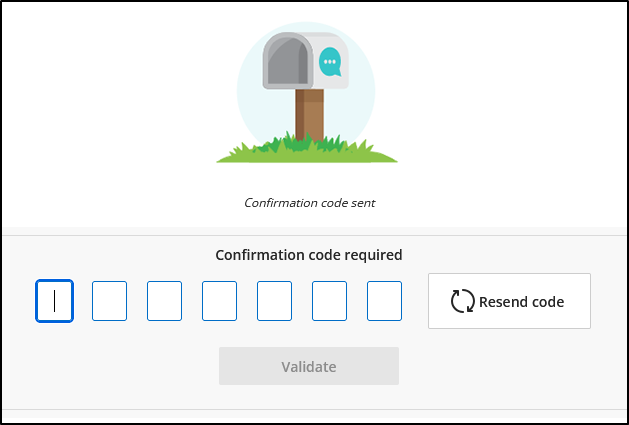Click the "Confirmation code required" heading

tap(309, 254)
